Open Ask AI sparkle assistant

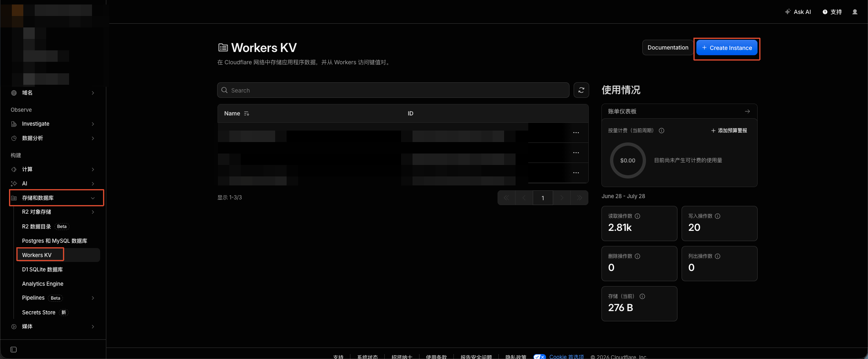798,12
